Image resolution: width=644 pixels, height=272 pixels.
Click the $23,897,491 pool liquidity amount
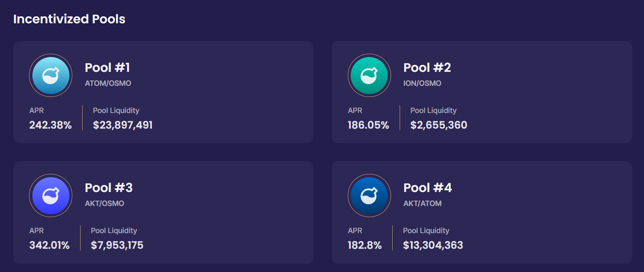pyautogui.click(x=122, y=125)
